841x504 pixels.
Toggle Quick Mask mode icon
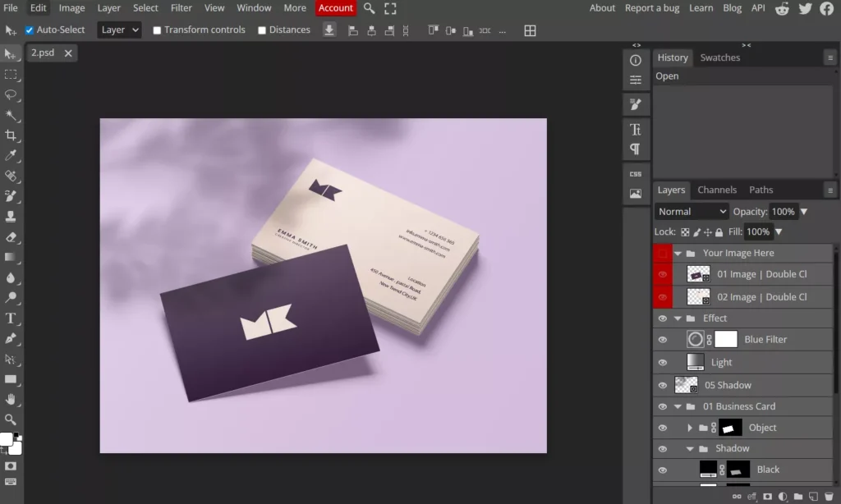pos(10,466)
